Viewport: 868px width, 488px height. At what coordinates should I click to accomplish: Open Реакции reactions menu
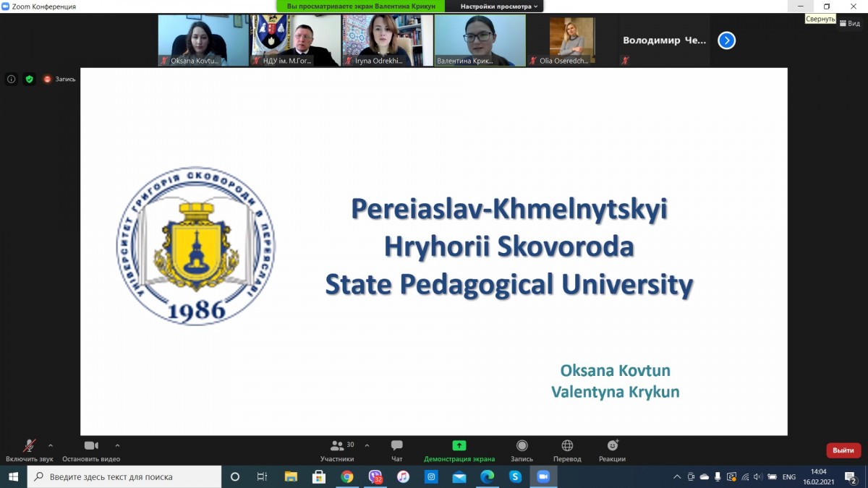click(x=612, y=450)
